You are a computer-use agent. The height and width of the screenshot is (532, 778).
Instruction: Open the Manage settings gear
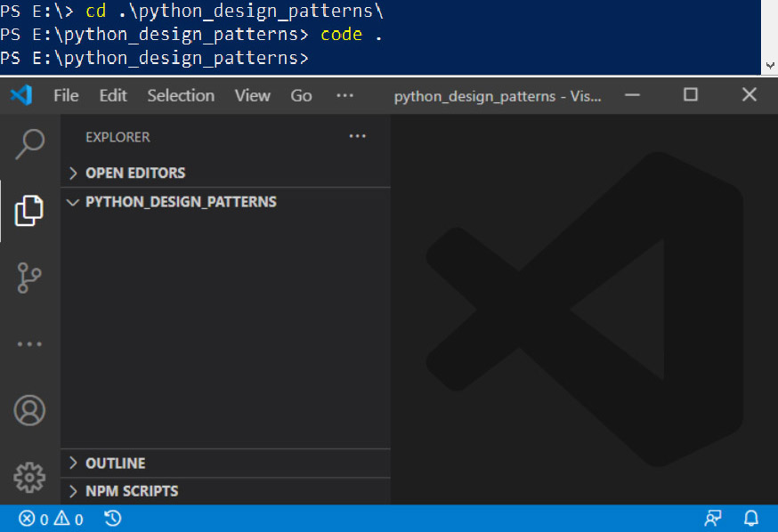pos(28,478)
